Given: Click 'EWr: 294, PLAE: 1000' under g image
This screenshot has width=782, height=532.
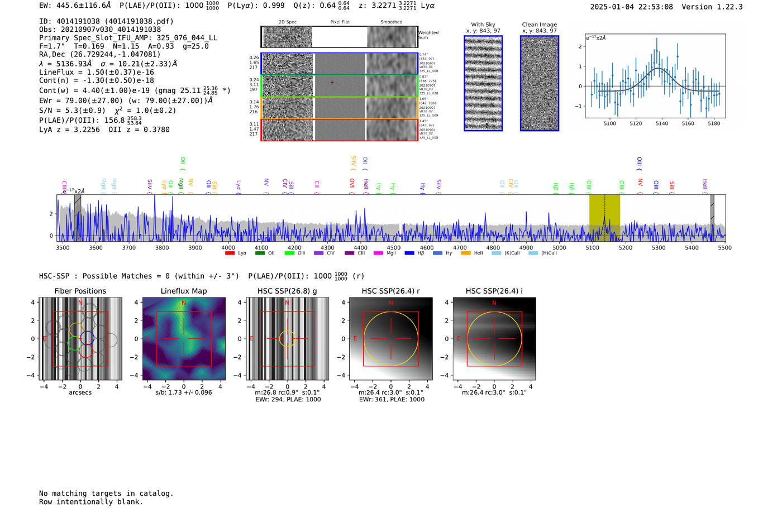Looking at the screenshot, I should [288, 400].
